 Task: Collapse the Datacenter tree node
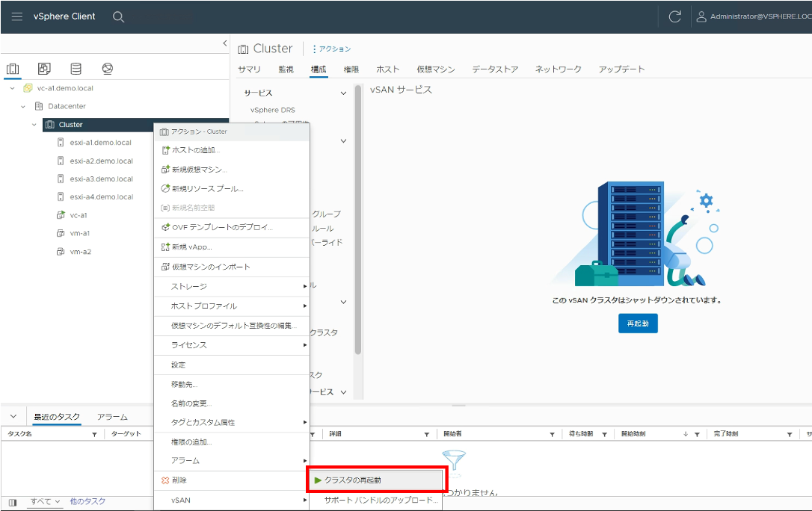tap(22, 107)
